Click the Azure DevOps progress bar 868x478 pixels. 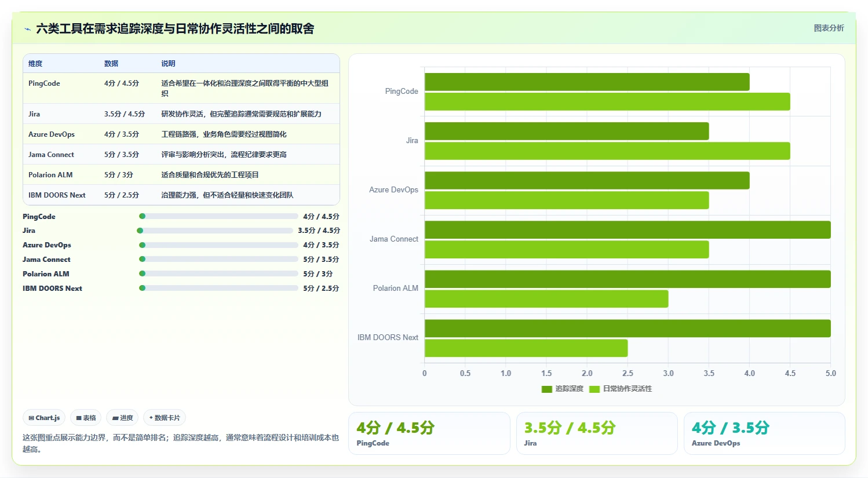pyautogui.click(x=218, y=245)
